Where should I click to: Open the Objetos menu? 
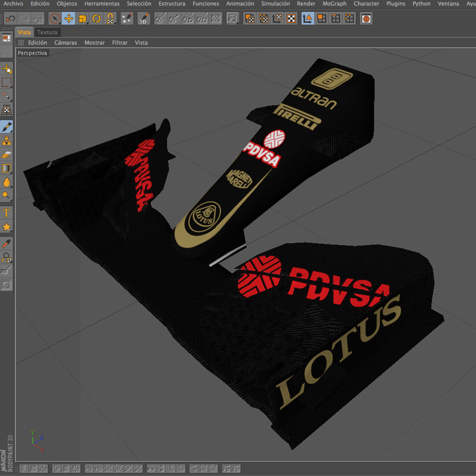(67, 4)
